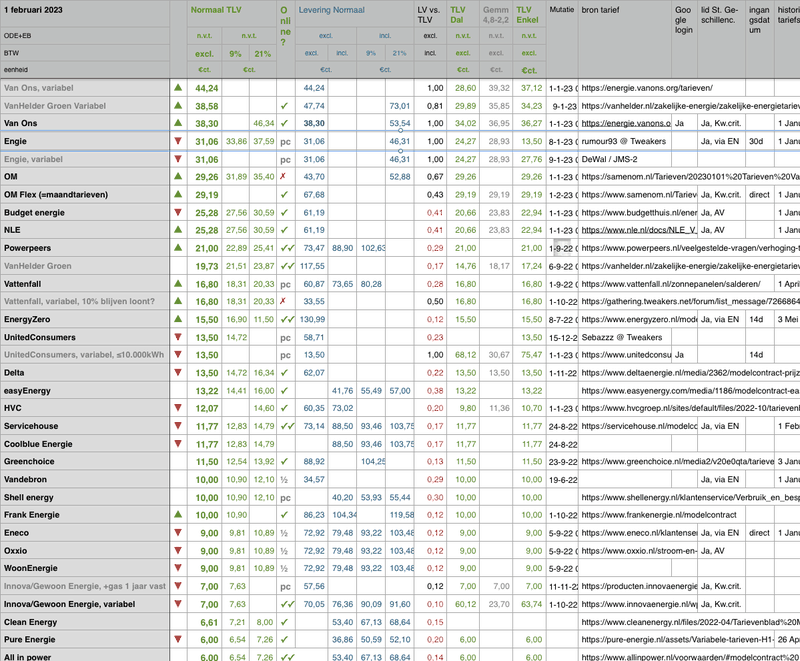Click the green up triangle in the NLE row
Screen dimensions: 800x661
tap(178, 230)
